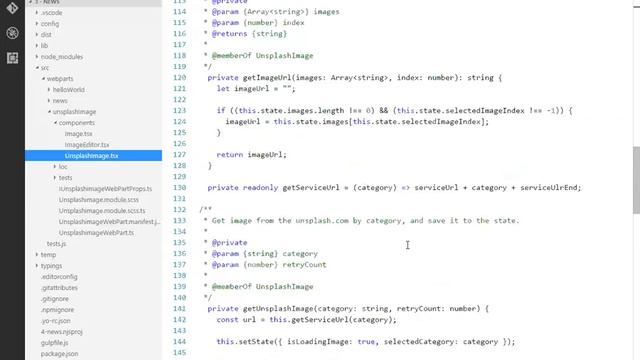Expand the tests folder
This screenshot has width=640, height=360.
(65, 178)
